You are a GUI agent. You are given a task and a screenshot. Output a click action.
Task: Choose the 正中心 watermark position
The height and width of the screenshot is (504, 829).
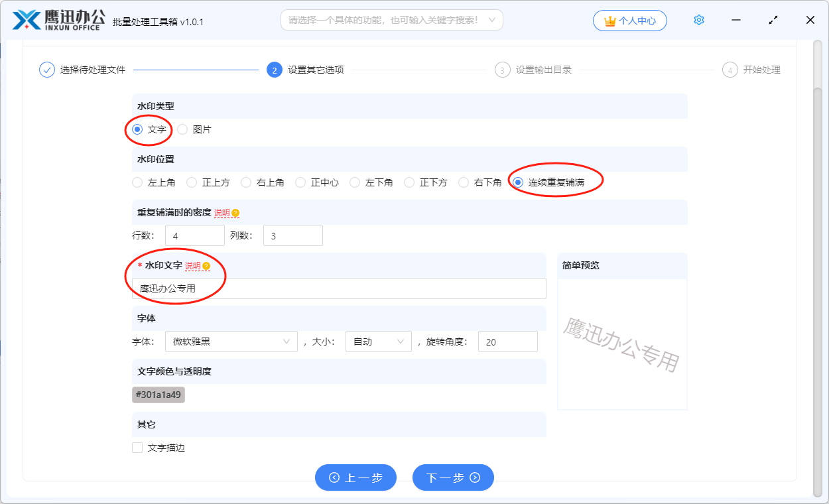click(x=300, y=182)
